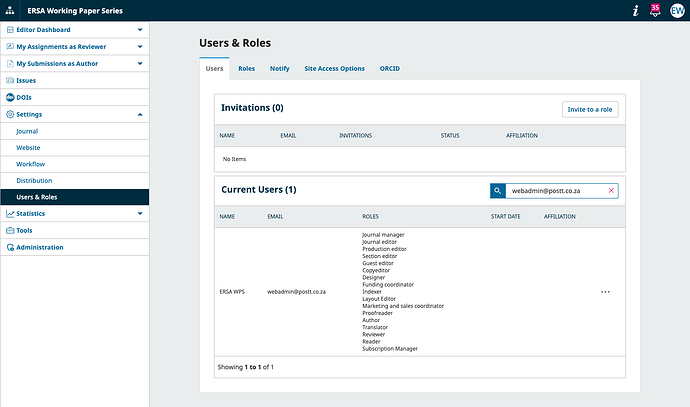Click the Invite to a role button
690x407 pixels.
589,109
